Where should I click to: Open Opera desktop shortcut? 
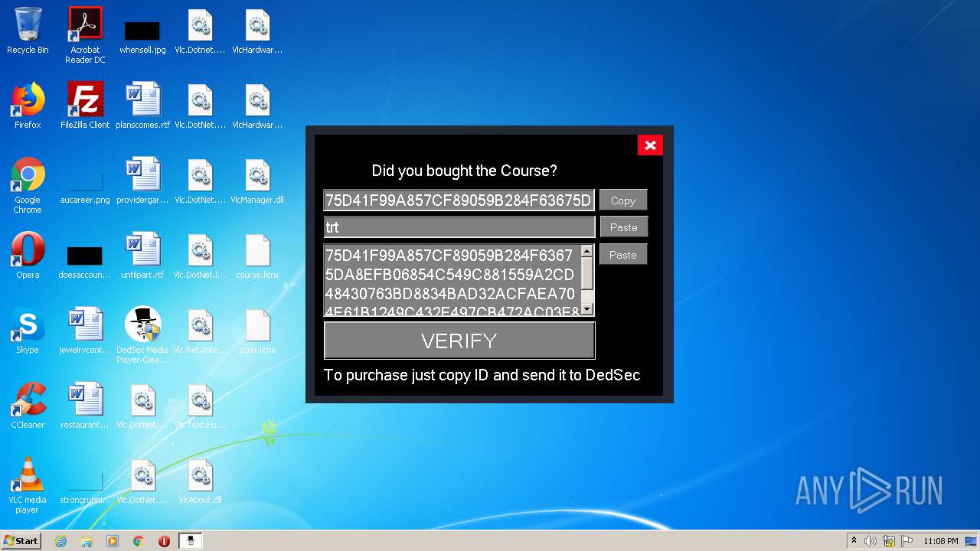(28, 256)
